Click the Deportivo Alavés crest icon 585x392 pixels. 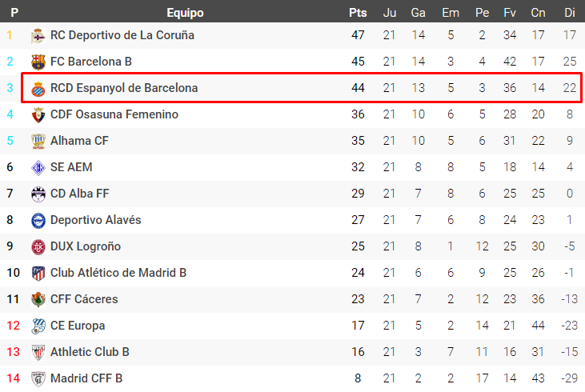[38, 220]
